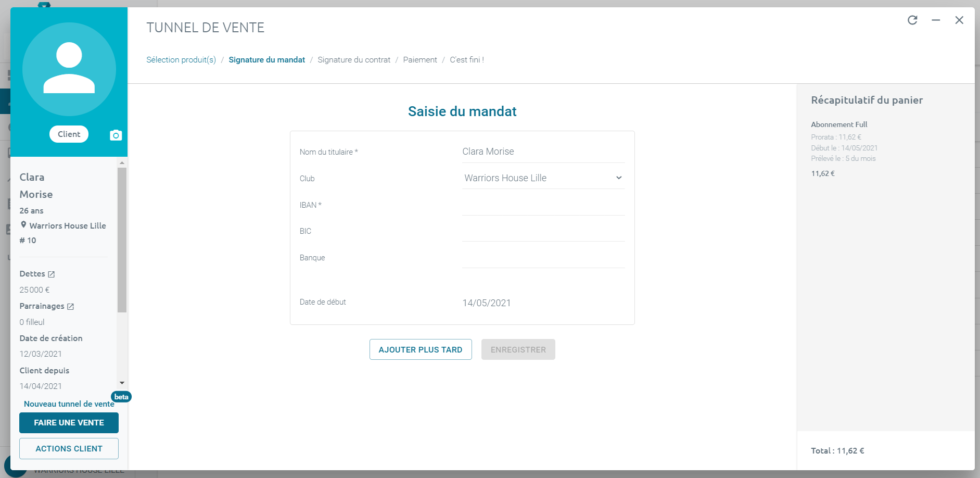Click the client sidebar scrollbar thumb
980x478 pixels.
click(x=122, y=240)
